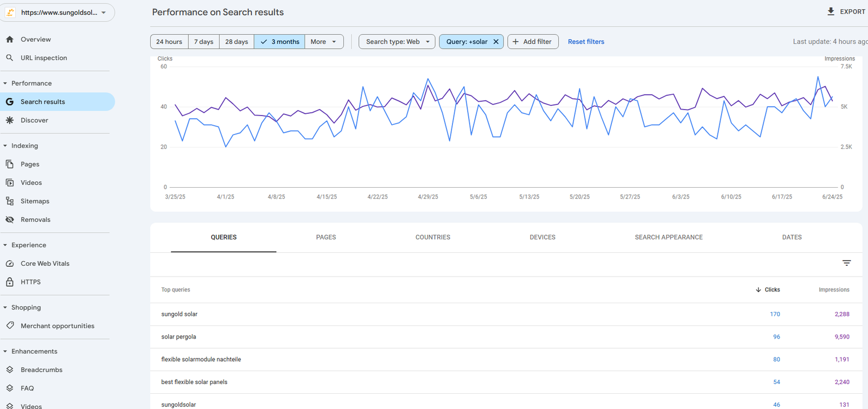Switch to the Devices tab
The image size is (868, 409).
coord(542,238)
